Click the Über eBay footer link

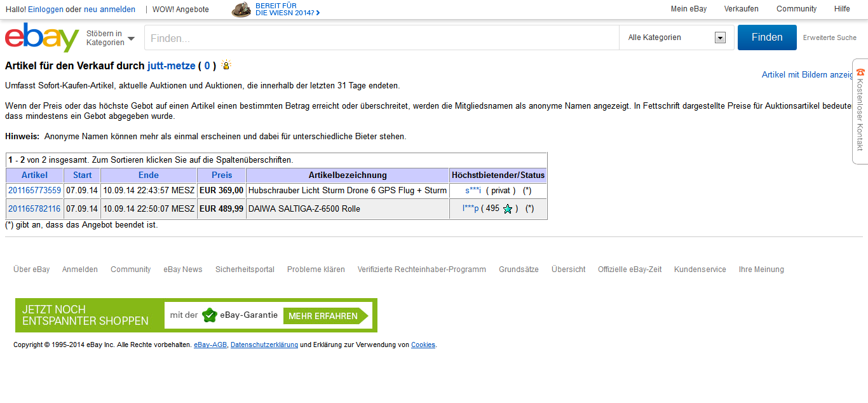pos(32,270)
